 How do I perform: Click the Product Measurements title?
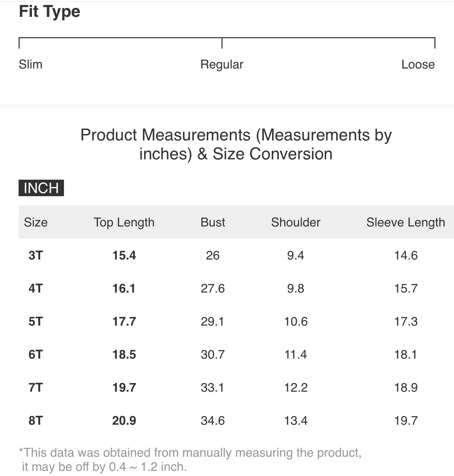click(x=236, y=144)
